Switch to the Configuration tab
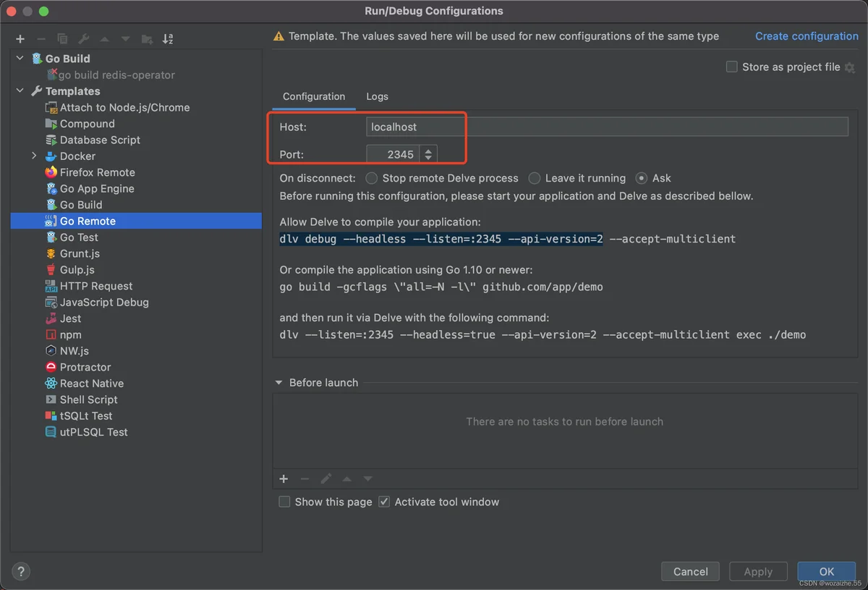 314,96
